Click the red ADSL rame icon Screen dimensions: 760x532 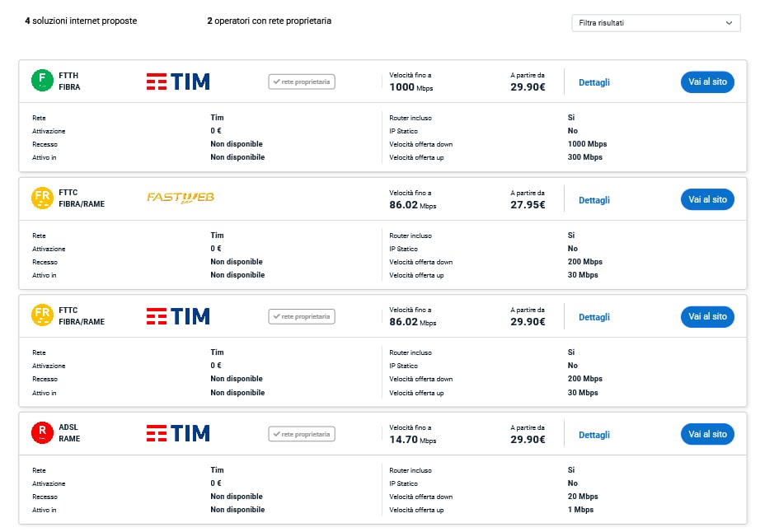pos(42,433)
